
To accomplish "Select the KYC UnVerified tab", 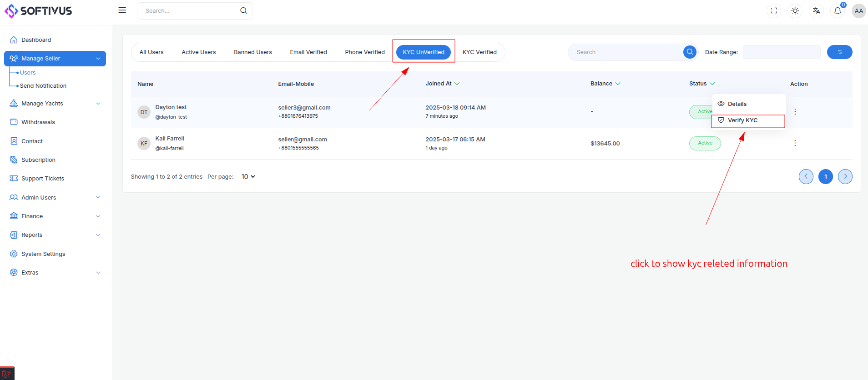I will point(424,52).
